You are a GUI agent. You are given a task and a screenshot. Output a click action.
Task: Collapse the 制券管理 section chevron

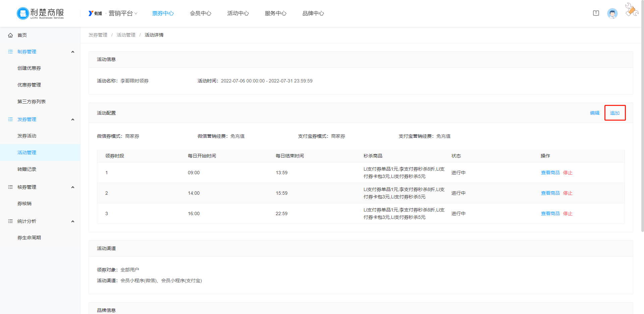click(73, 52)
